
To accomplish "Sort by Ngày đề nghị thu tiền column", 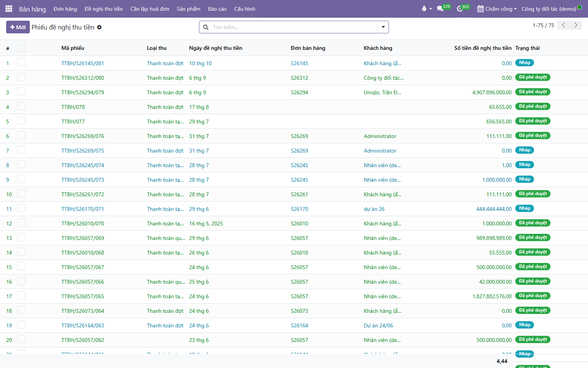I will 216,48.
